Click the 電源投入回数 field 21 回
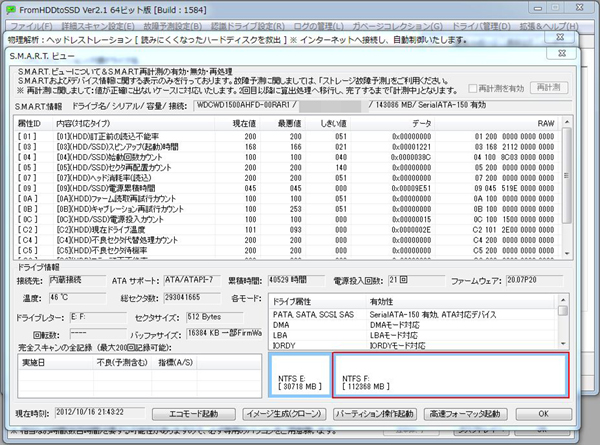 coord(416,280)
